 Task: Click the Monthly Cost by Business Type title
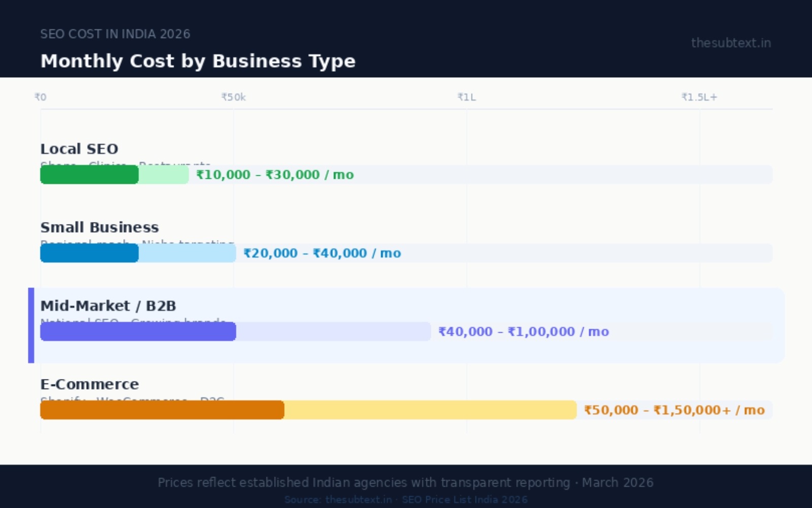[x=198, y=61]
